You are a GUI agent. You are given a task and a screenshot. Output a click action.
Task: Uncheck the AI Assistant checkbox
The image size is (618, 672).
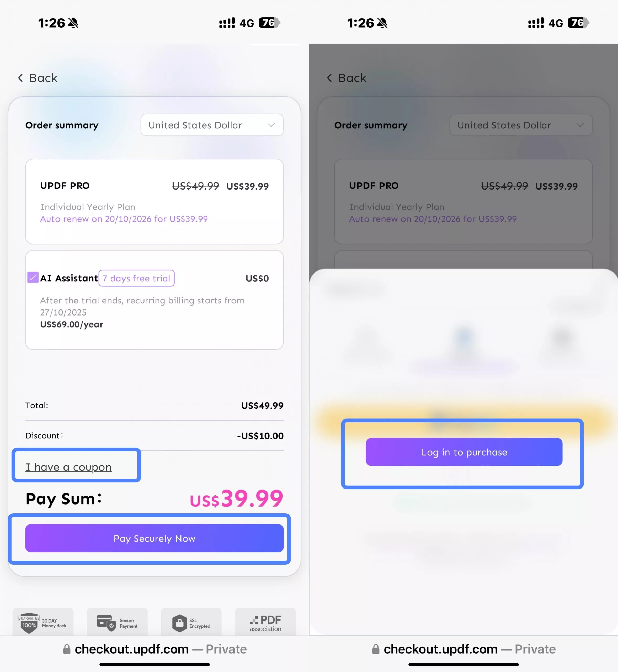(x=33, y=277)
